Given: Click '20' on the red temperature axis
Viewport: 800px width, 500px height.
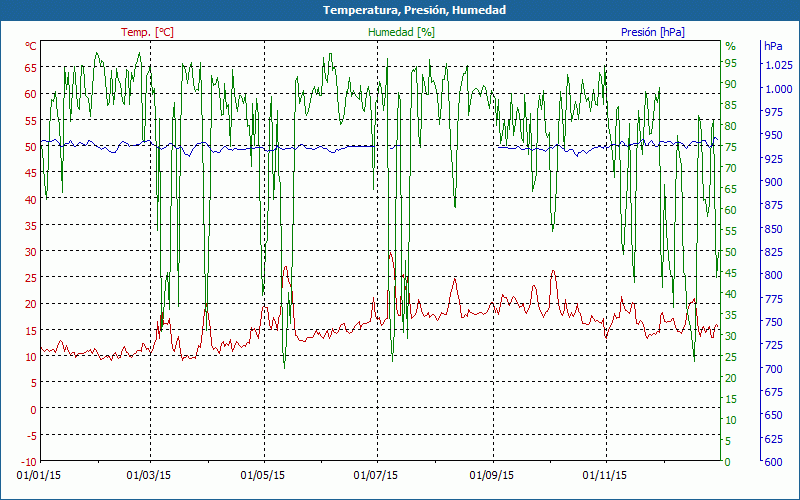Looking at the screenshot, I should click(x=31, y=305).
